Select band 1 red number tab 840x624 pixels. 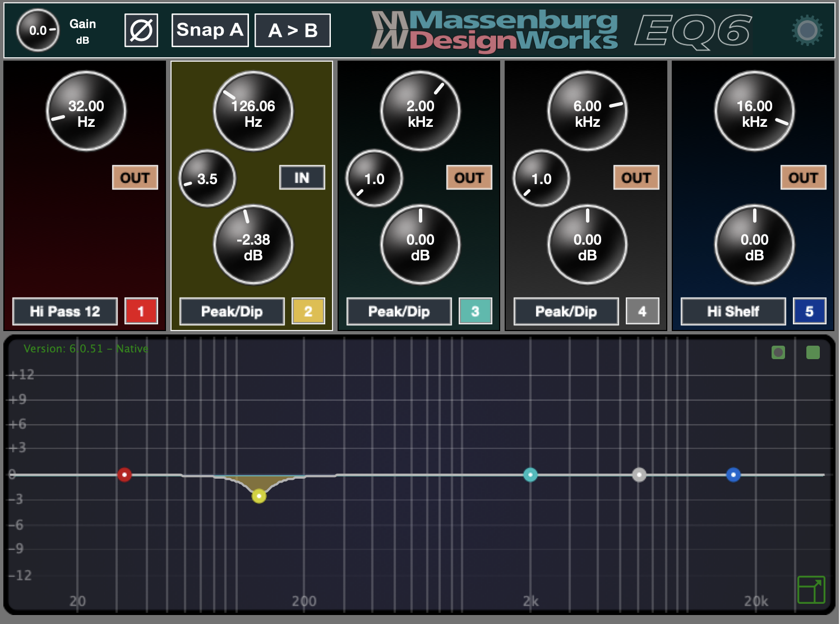(141, 311)
